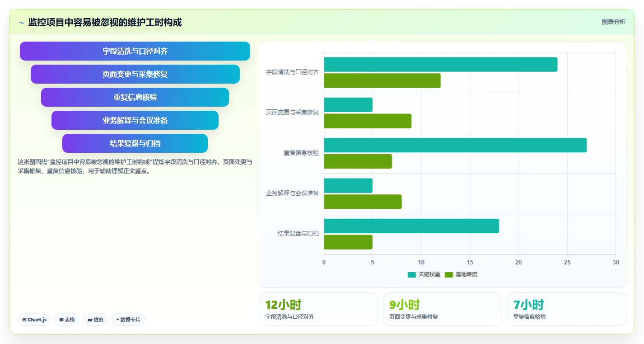Image resolution: width=644 pixels, height=344 pixels.
Task: Toggle the 落地难度 legend entry
Action: [461, 274]
